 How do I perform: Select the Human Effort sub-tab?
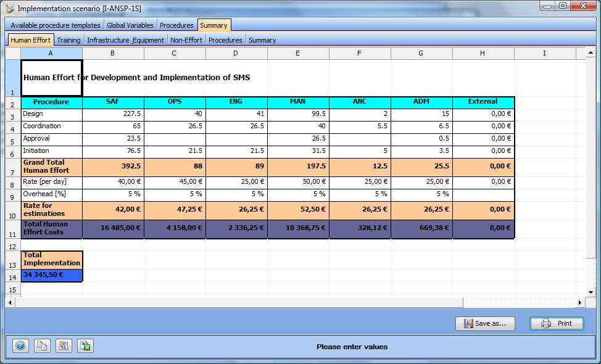pos(30,40)
